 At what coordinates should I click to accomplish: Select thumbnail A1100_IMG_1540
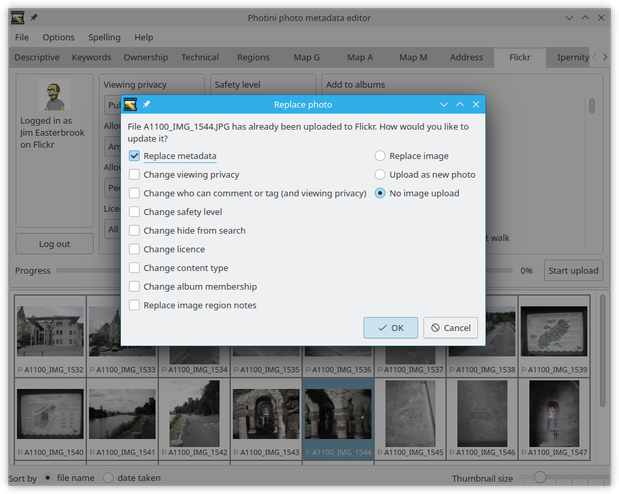50,419
